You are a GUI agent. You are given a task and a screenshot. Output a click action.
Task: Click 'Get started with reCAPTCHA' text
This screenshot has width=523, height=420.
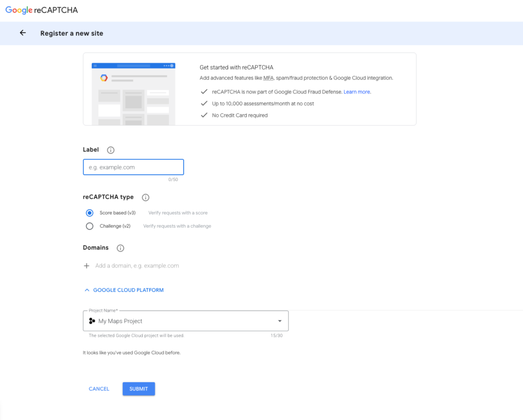pyautogui.click(x=236, y=67)
